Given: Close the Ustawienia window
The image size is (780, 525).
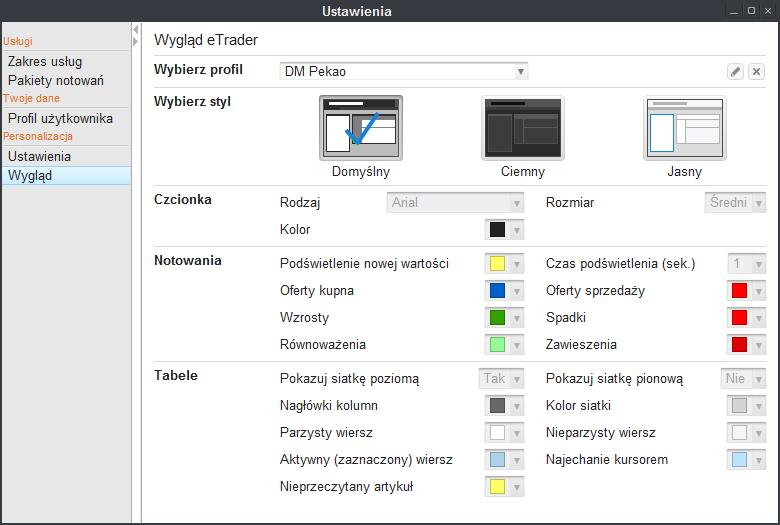Looking at the screenshot, I should pos(768,11).
